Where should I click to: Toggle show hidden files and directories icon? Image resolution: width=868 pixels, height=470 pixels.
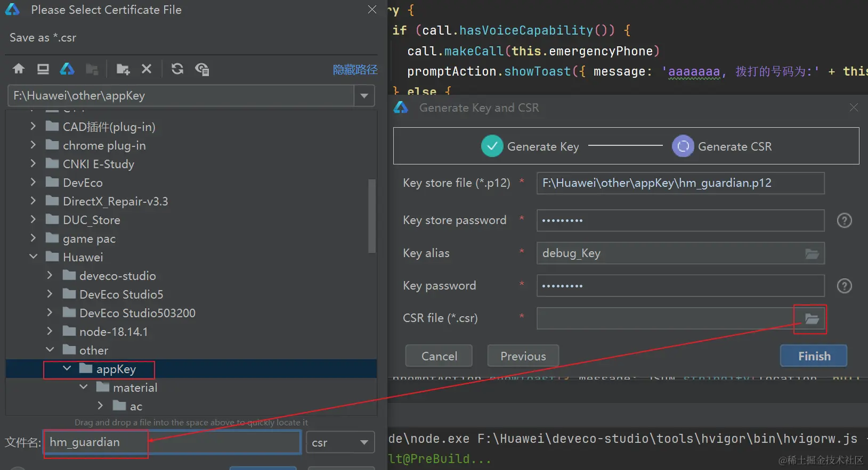click(x=202, y=69)
